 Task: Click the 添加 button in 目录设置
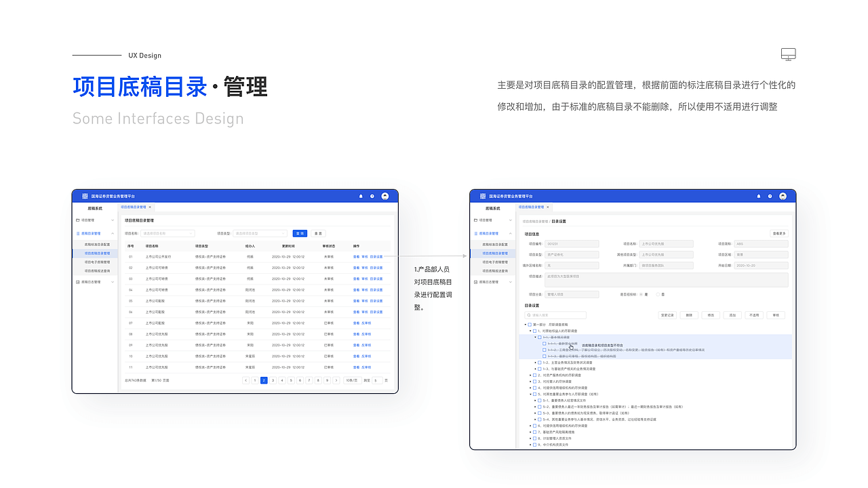tap(732, 315)
